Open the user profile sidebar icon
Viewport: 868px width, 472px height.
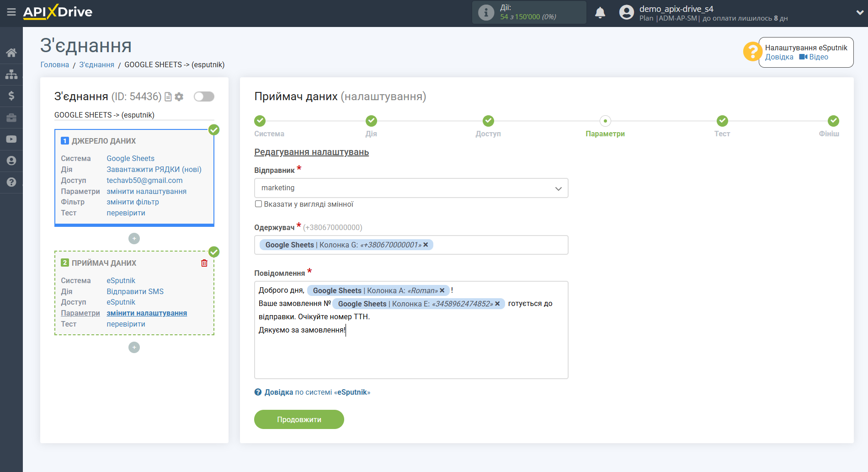pos(11,161)
